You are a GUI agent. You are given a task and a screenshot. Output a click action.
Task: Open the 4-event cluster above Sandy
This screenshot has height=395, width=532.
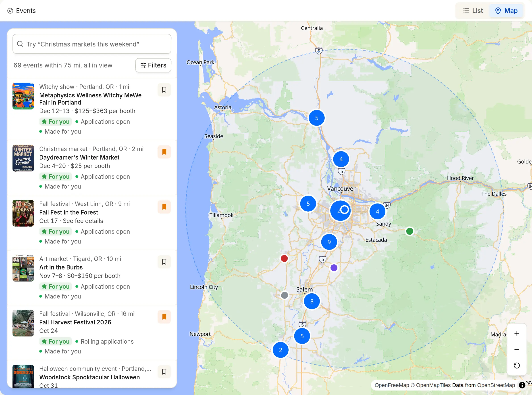point(378,211)
